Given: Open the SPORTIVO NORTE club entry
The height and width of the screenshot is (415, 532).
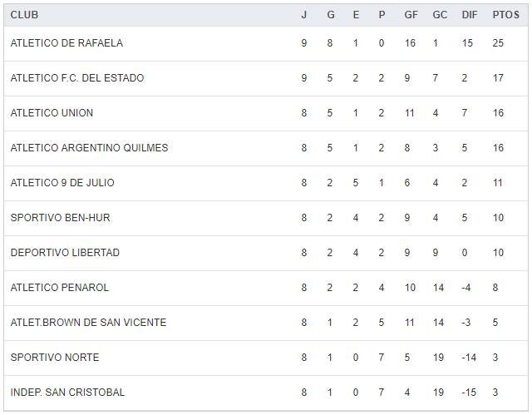Looking at the screenshot, I should pos(55,358).
